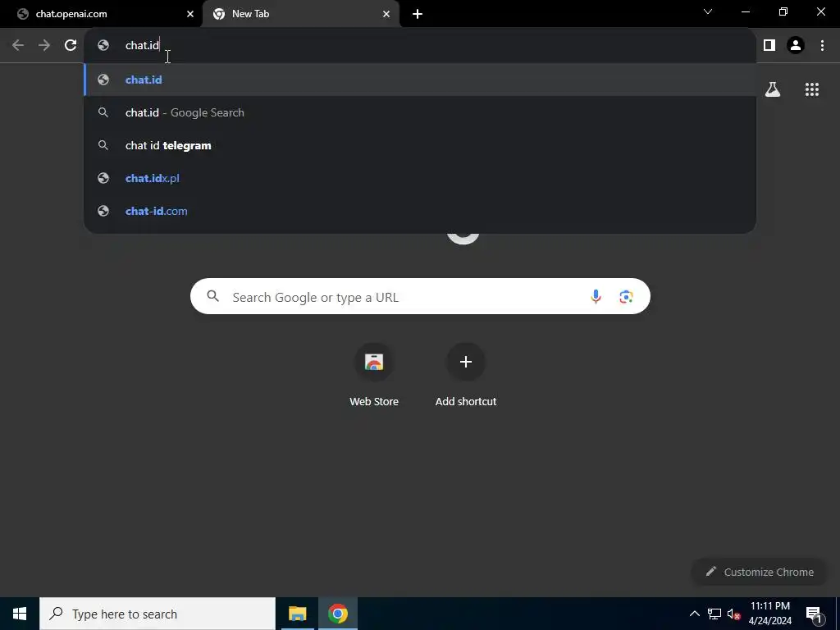Viewport: 840px width, 630px height.
Task: Open the Windows Start menu
Action: tap(20, 614)
